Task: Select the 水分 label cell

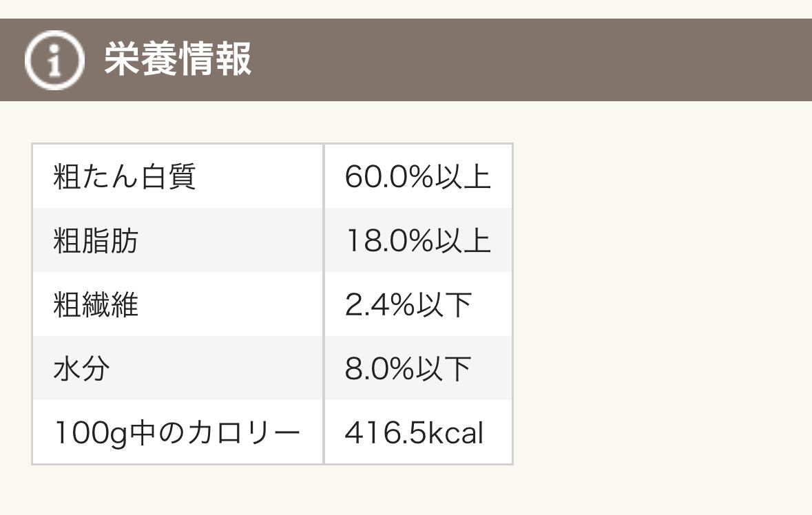Action: tap(81, 369)
